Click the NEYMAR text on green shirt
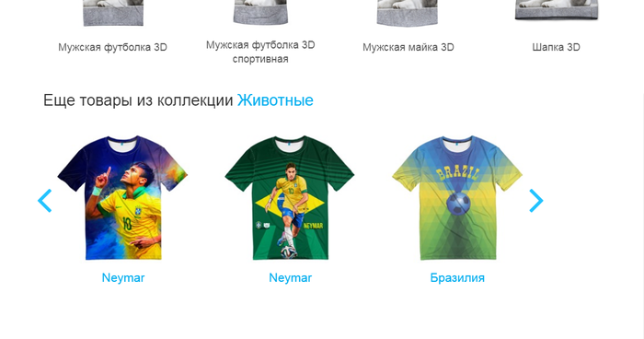This screenshot has width=644, height=339. click(x=313, y=226)
